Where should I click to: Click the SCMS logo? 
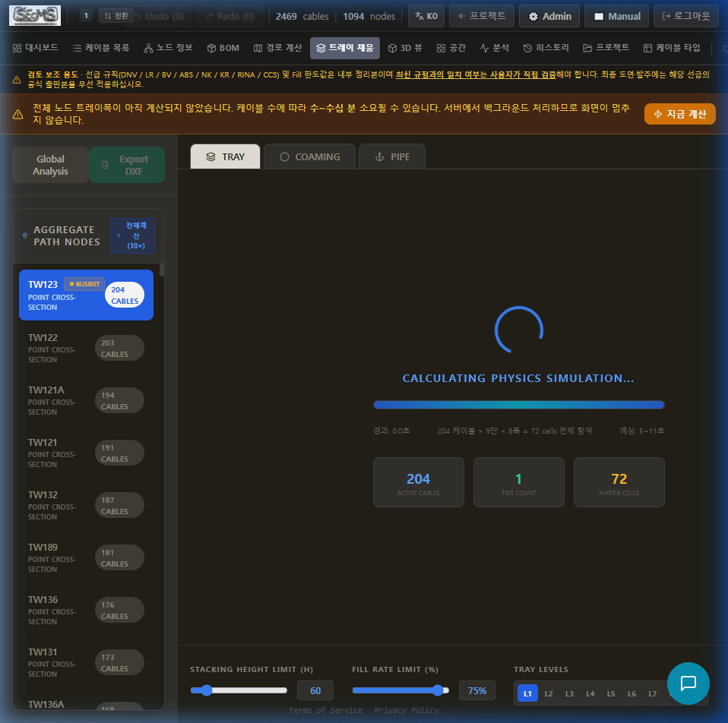pos(35,15)
